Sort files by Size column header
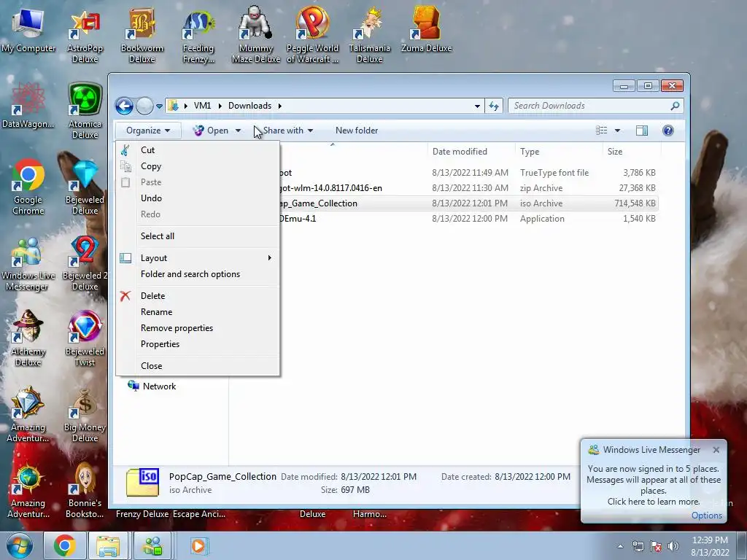This screenshot has height=560, width=747. (631, 152)
